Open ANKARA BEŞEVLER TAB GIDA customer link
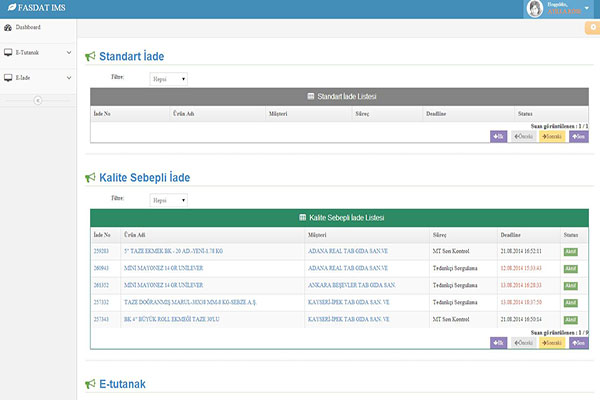This screenshot has width=600, height=400. click(352, 285)
